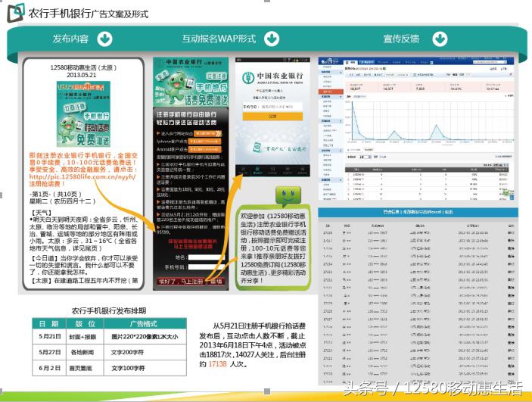Click the 姓名 input field
The width and height of the screenshot is (532, 402).
[207, 257]
